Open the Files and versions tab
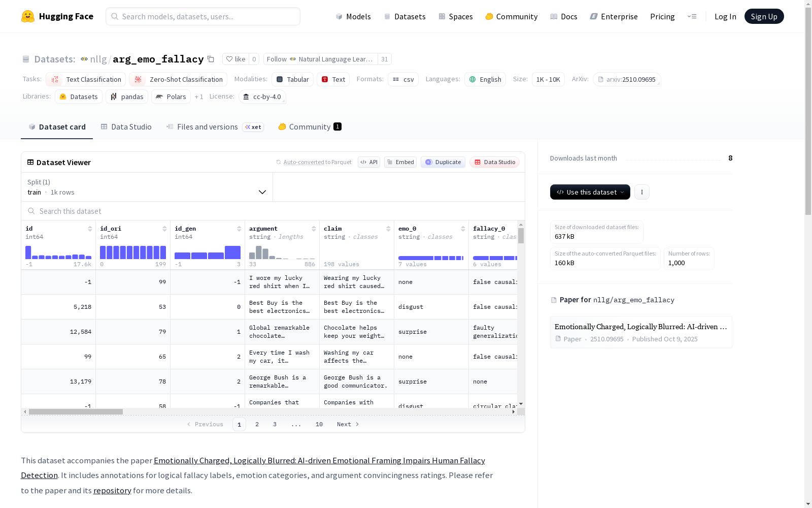Screen dimensions: 812x508 pyautogui.click(x=215, y=127)
